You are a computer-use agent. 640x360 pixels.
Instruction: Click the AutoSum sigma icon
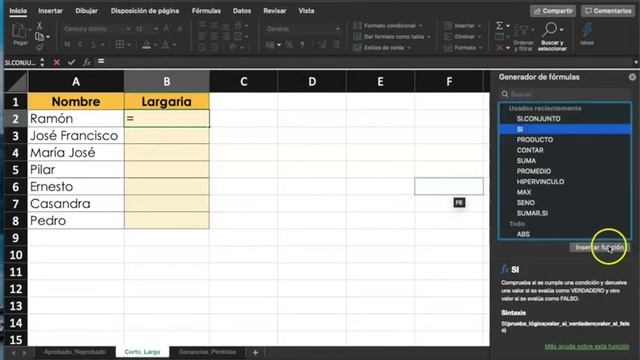coord(499,26)
